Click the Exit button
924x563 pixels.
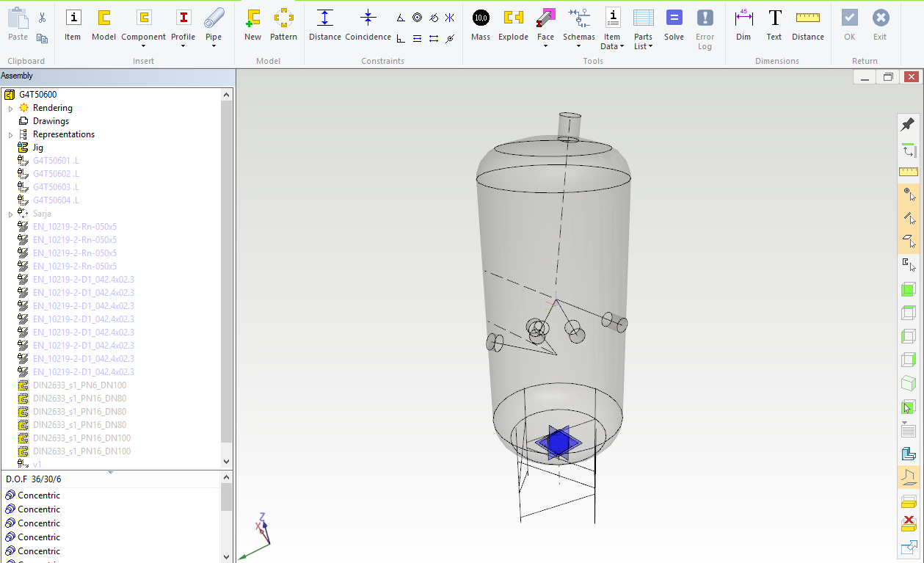pos(880,24)
